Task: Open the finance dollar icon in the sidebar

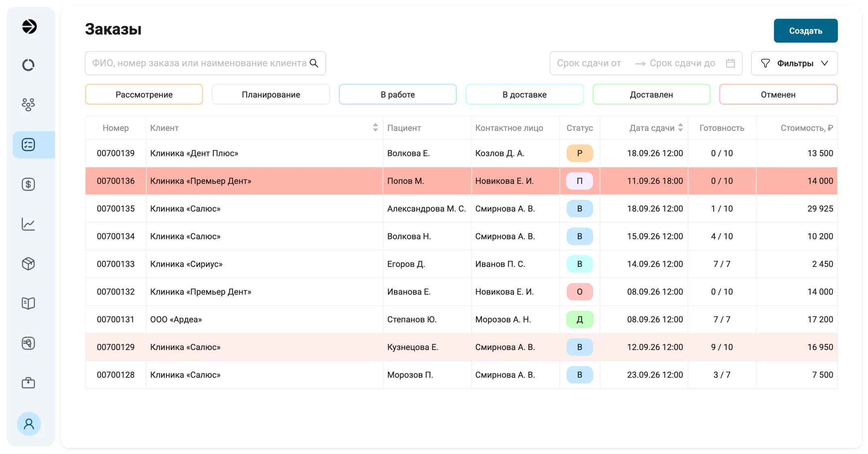Action: (28, 184)
